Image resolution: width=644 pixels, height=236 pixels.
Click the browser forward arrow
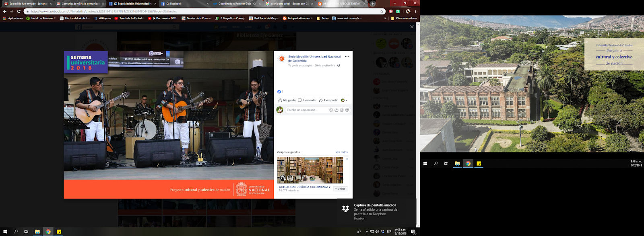coord(12,11)
